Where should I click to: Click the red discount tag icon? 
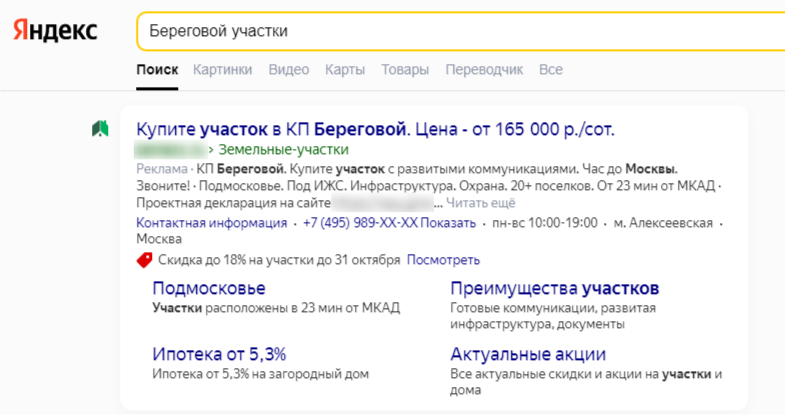144,260
